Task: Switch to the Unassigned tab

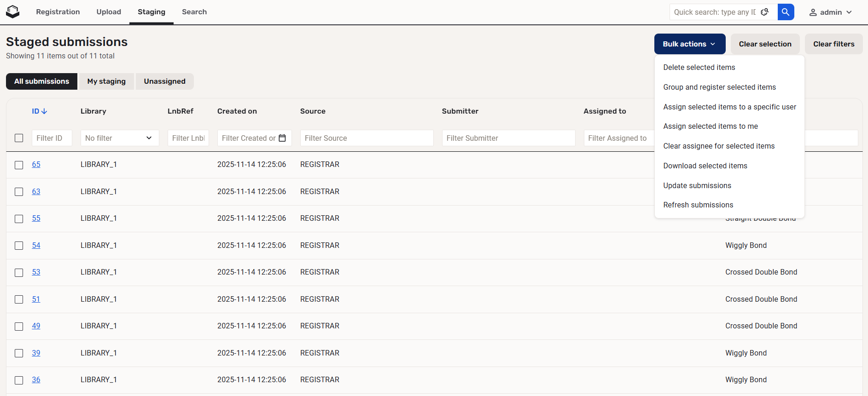Action: click(x=164, y=81)
